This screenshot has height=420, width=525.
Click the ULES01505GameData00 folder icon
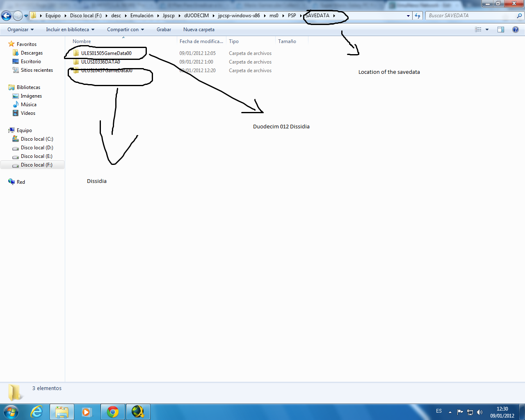(76, 53)
